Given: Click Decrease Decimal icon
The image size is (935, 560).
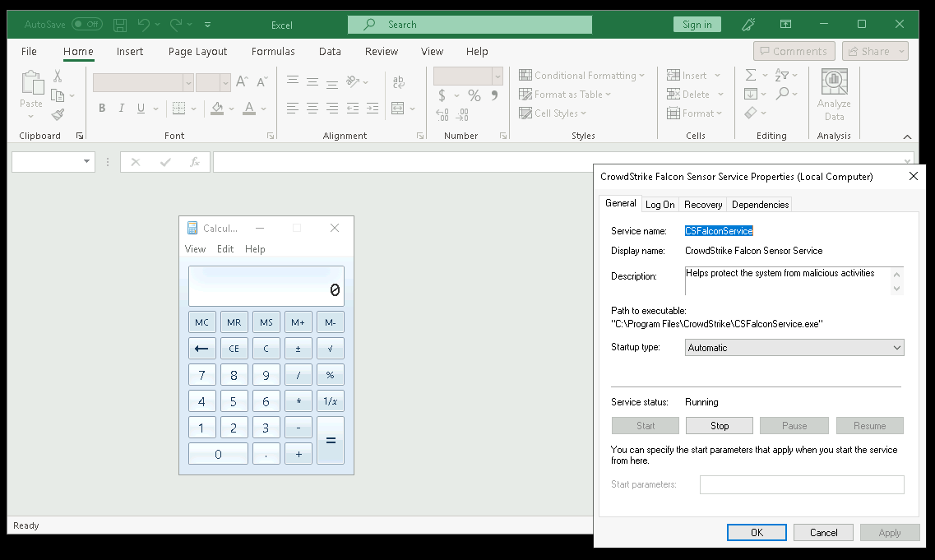Looking at the screenshot, I should pyautogui.click(x=463, y=114).
